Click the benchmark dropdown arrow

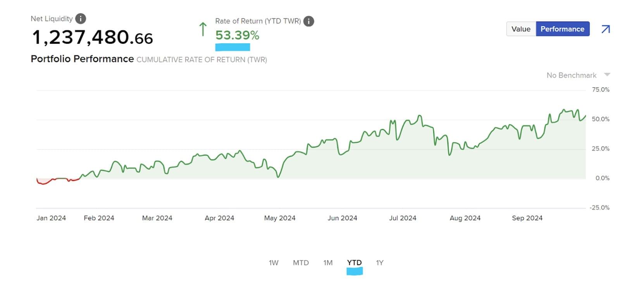pos(607,75)
